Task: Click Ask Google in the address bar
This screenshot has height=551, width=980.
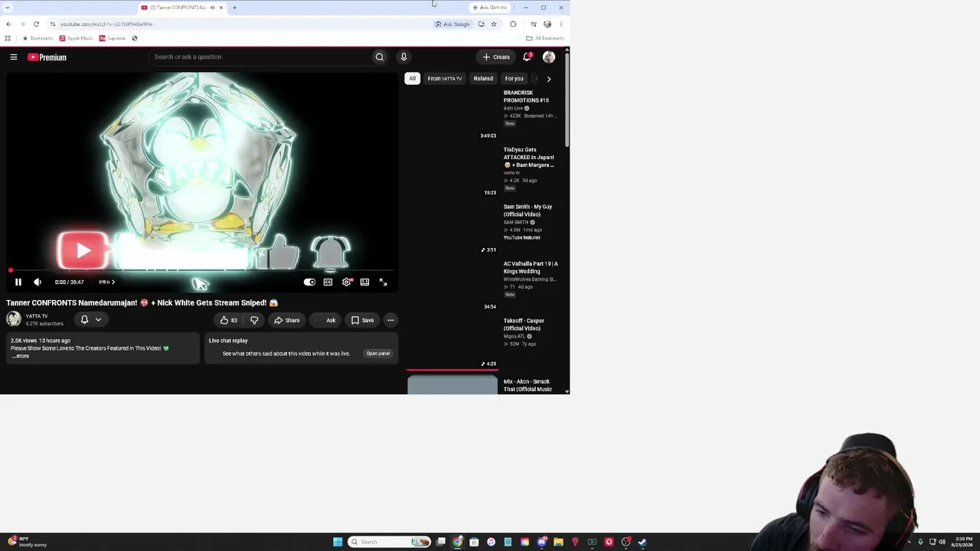Action: pos(452,24)
